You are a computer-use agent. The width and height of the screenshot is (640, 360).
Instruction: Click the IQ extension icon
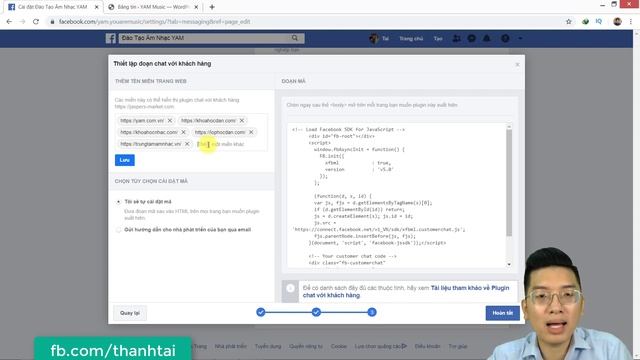(599, 21)
